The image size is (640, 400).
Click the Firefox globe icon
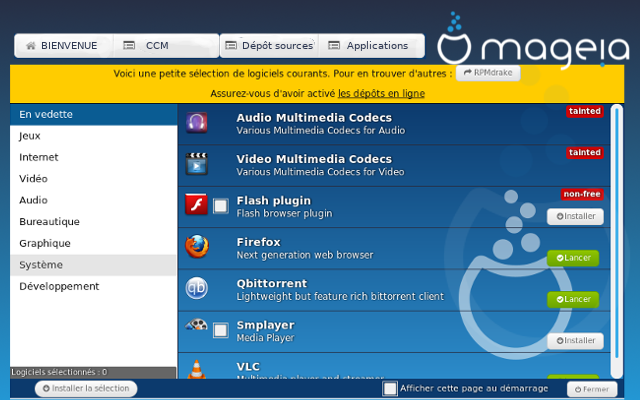197,246
